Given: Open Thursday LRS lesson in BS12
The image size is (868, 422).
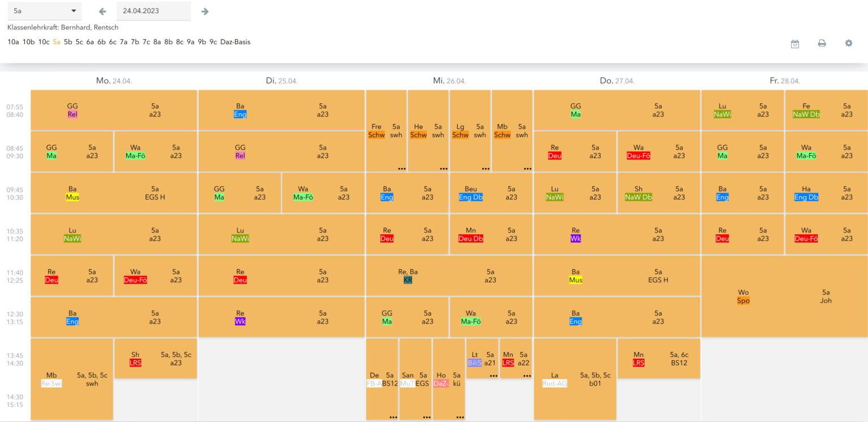Looking at the screenshot, I should click(x=659, y=359).
